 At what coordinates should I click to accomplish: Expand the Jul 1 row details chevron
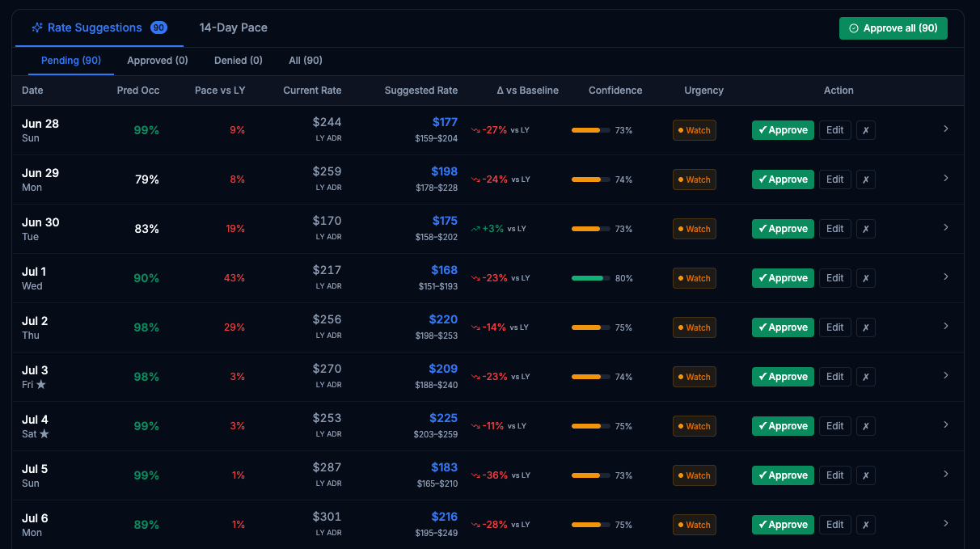click(x=945, y=277)
